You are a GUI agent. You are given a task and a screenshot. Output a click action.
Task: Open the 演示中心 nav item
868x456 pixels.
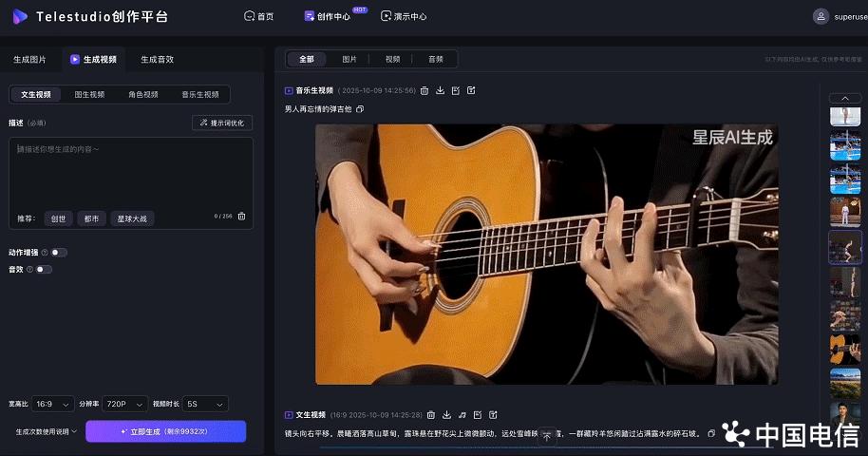tap(404, 16)
